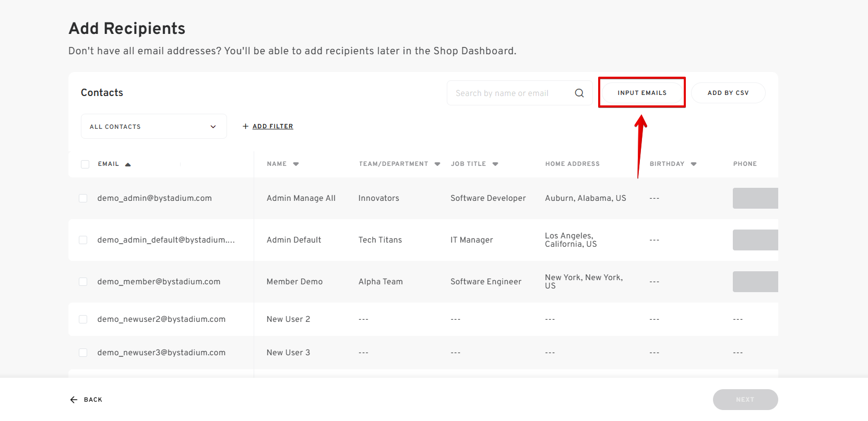Select the demo_member@bystadium.com checkbox
This screenshot has height=421, width=868.
[83, 282]
